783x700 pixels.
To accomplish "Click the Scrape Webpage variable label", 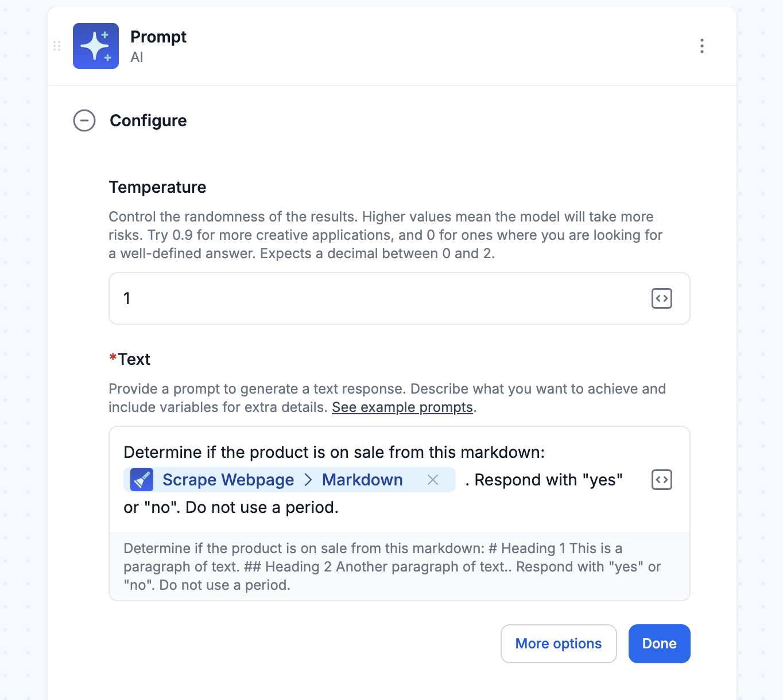I will (x=228, y=480).
